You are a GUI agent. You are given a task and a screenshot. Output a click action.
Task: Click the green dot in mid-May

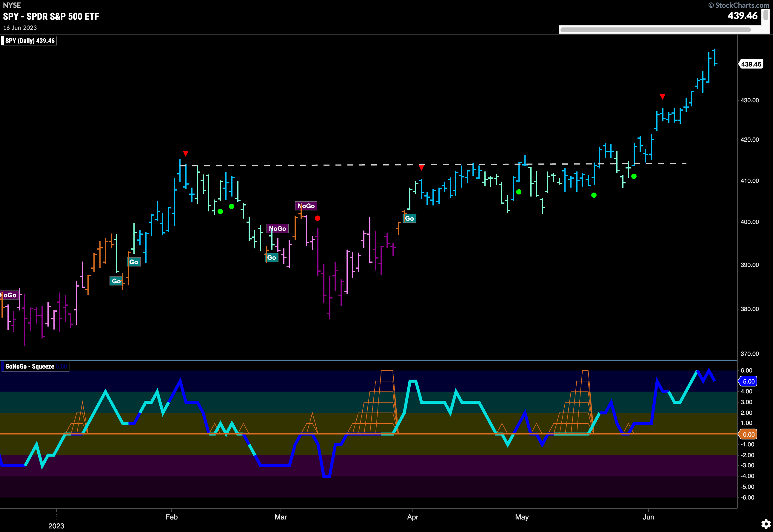pos(594,195)
